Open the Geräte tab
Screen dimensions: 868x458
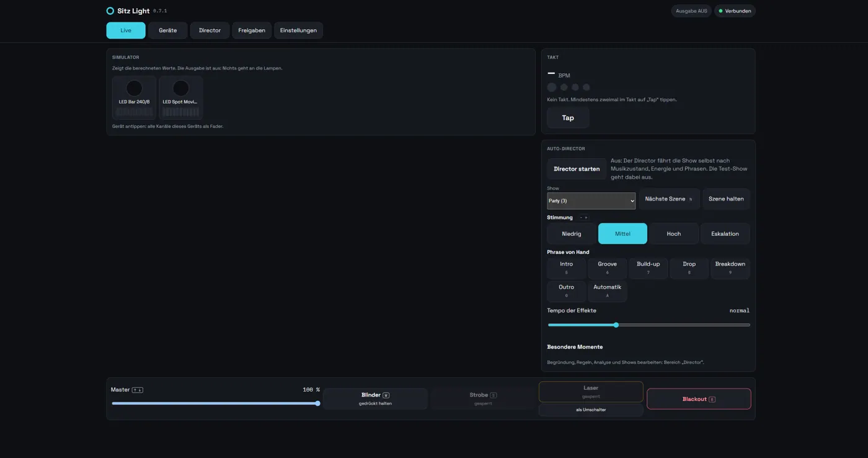[x=168, y=30]
